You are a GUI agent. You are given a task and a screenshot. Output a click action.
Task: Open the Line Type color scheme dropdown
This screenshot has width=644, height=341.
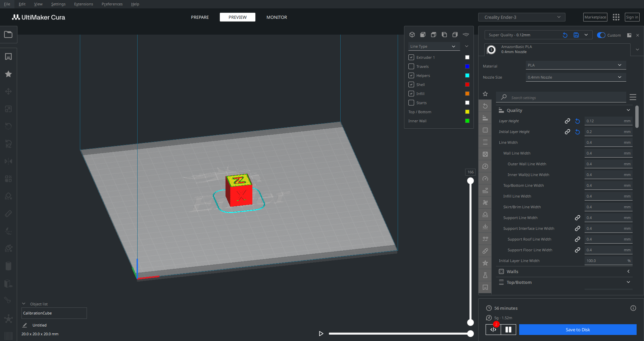(434, 46)
